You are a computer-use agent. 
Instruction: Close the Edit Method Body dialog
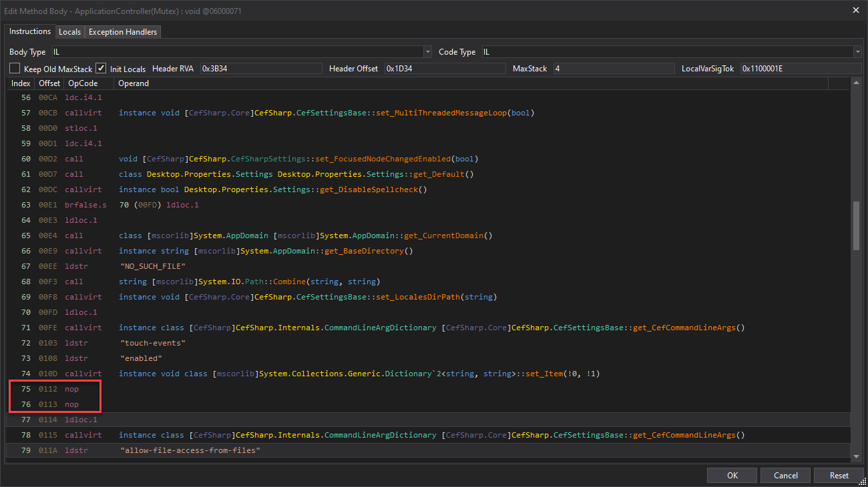(x=856, y=9)
